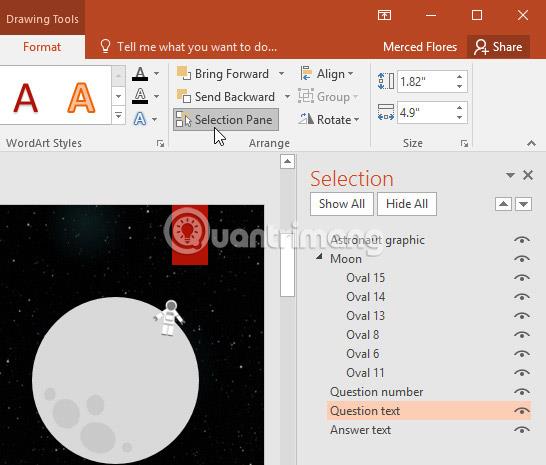Click the slide scrollbar up arrow

coord(287,161)
